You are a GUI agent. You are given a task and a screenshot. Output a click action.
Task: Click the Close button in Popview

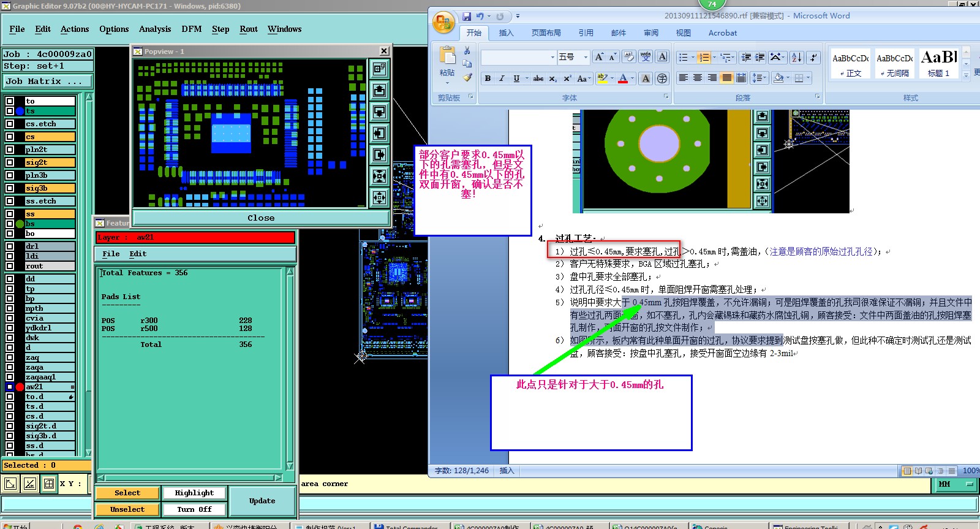click(261, 218)
